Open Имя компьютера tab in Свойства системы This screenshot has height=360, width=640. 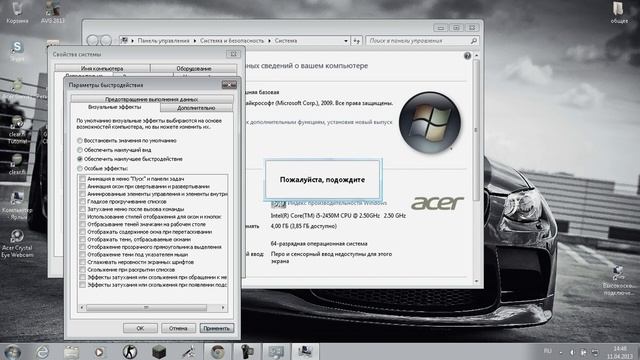coord(102,68)
